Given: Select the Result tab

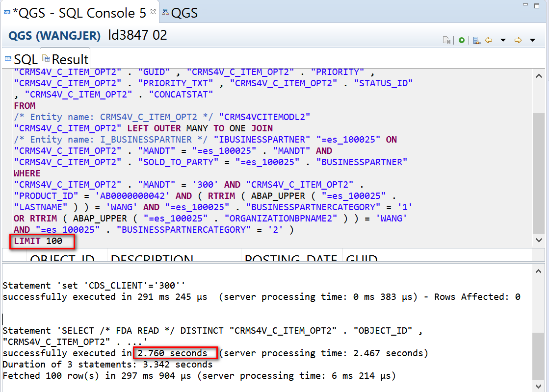Looking at the screenshot, I should tap(70, 58).
